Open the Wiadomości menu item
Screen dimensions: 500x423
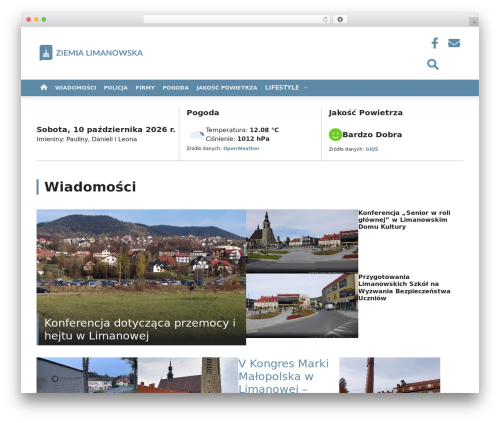76,88
